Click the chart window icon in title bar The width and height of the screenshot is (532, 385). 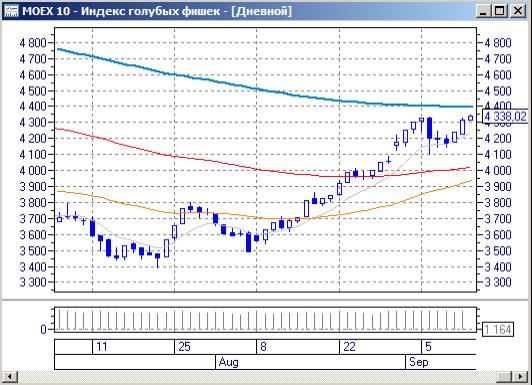pos(11,11)
